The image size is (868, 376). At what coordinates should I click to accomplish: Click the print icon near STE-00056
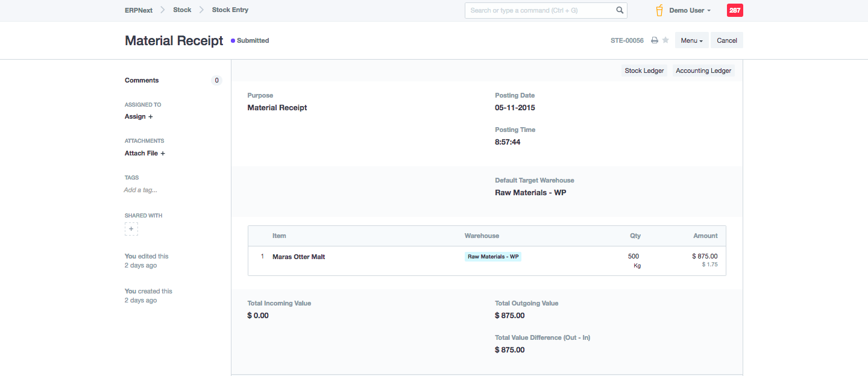[655, 40]
